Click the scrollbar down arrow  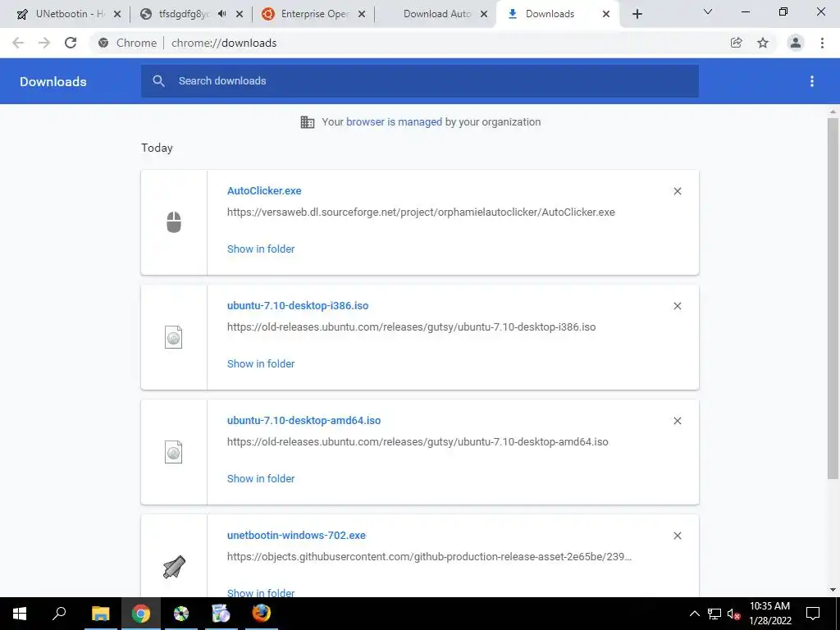(x=833, y=590)
